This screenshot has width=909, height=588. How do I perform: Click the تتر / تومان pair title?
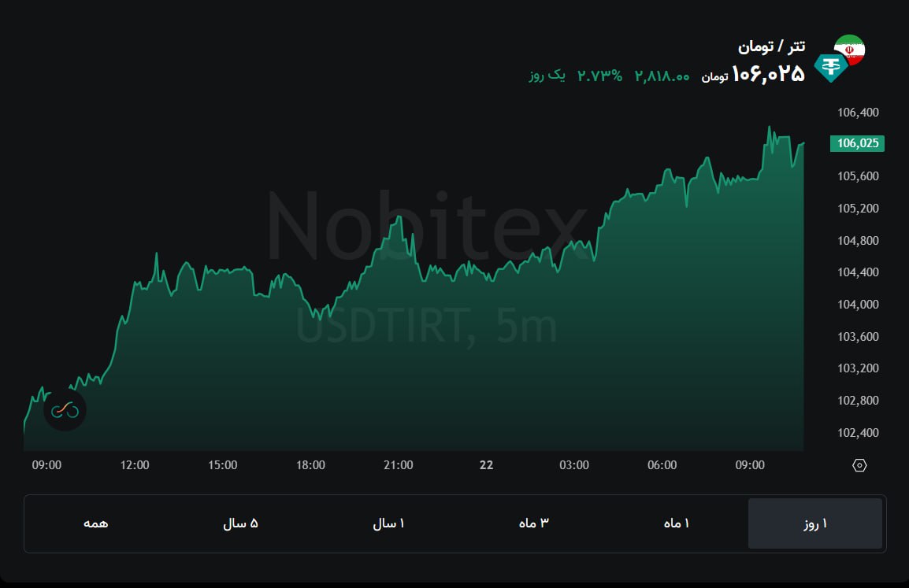[x=771, y=46]
